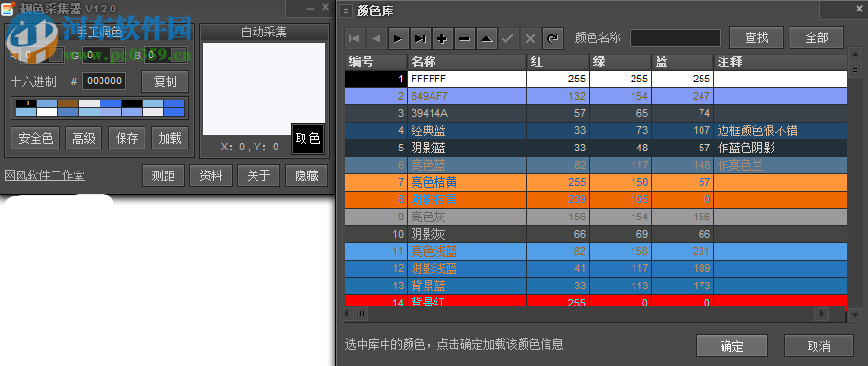Open the 安全色 safe colors button

(35, 138)
